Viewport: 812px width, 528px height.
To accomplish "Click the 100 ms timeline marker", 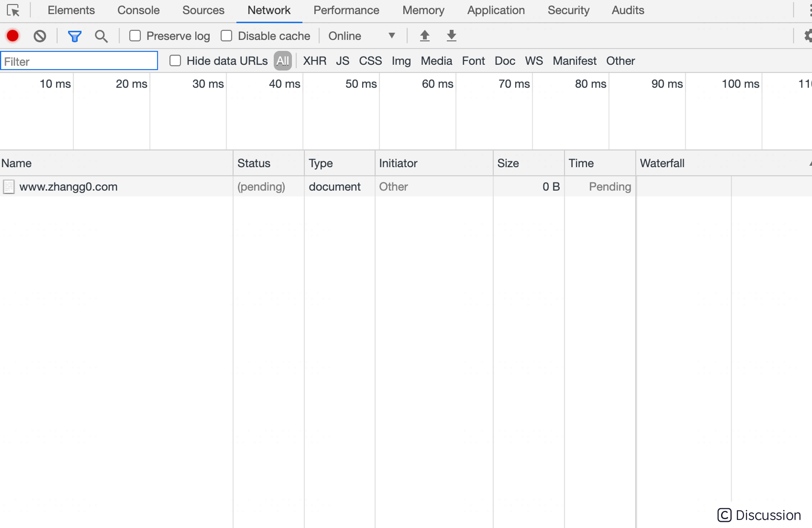I will point(741,84).
